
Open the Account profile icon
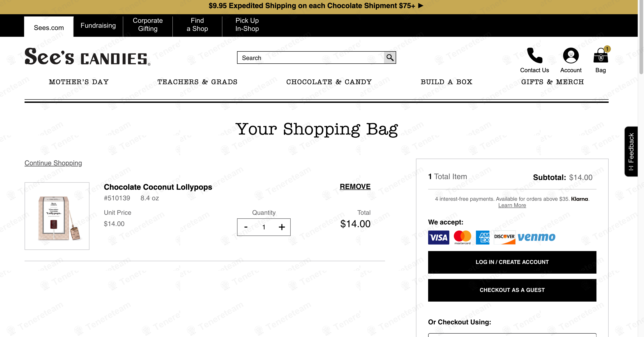click(571, 55)
